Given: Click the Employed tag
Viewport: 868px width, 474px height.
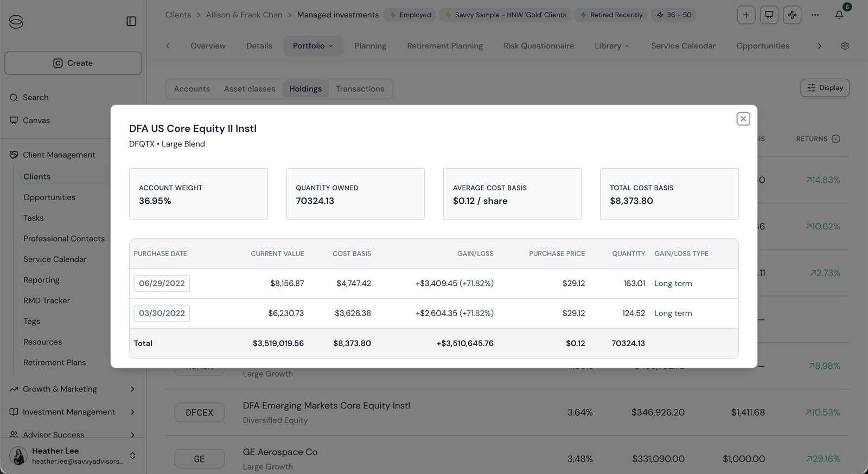Looking at the screenshot, I should pos(411,15).
